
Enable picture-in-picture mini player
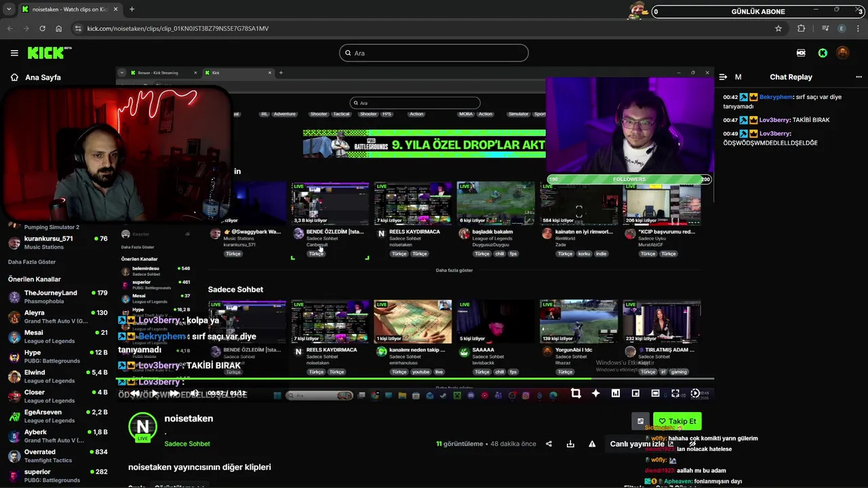pyautogui.click(x=635, y=393)
